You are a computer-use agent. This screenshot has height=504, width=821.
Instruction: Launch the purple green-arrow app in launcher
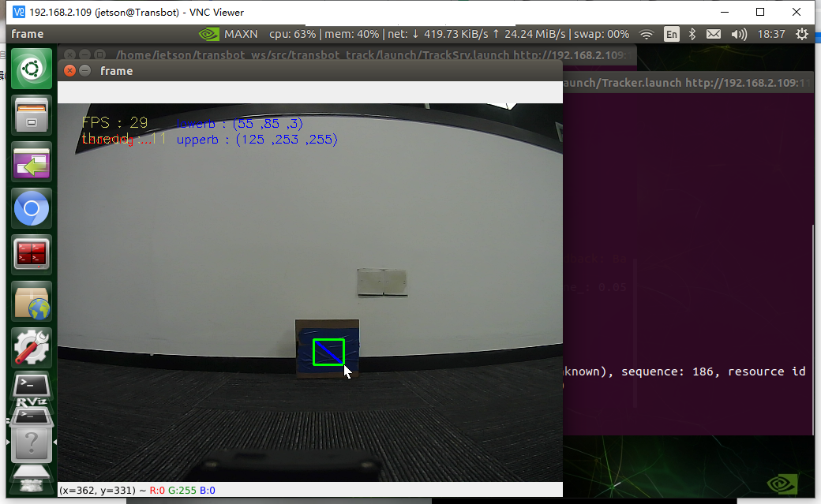[x=32, y=162]
